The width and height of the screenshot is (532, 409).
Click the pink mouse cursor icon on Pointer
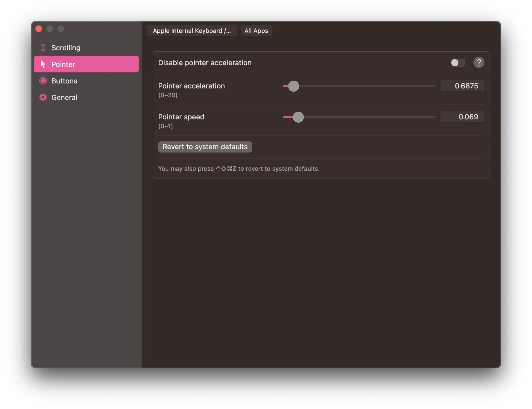pos(43,64)
